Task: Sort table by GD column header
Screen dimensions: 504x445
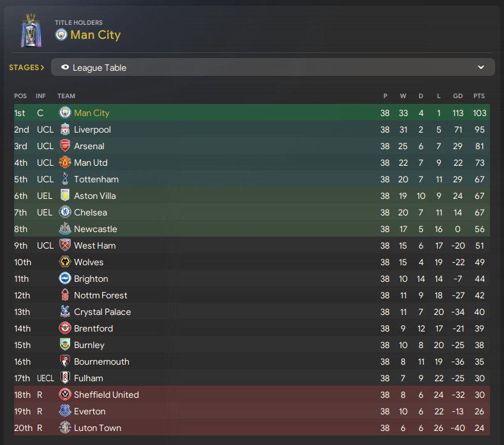Action: [x=457, y=96]
